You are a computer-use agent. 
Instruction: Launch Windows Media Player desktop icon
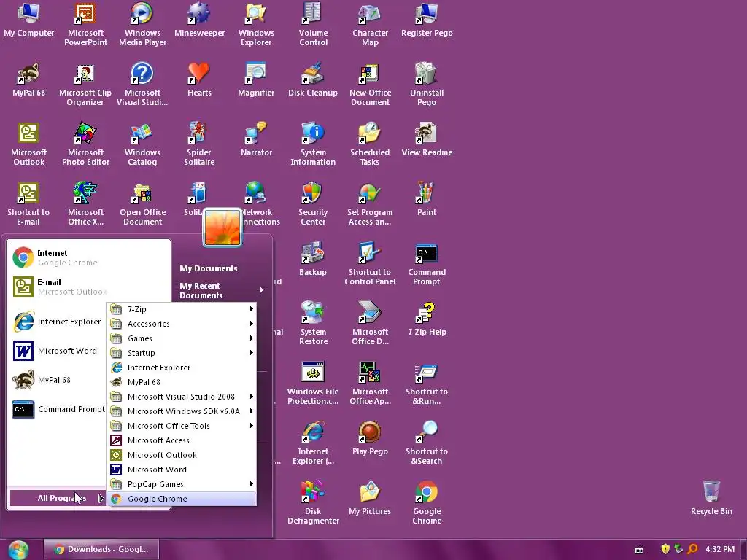point(142,24)
